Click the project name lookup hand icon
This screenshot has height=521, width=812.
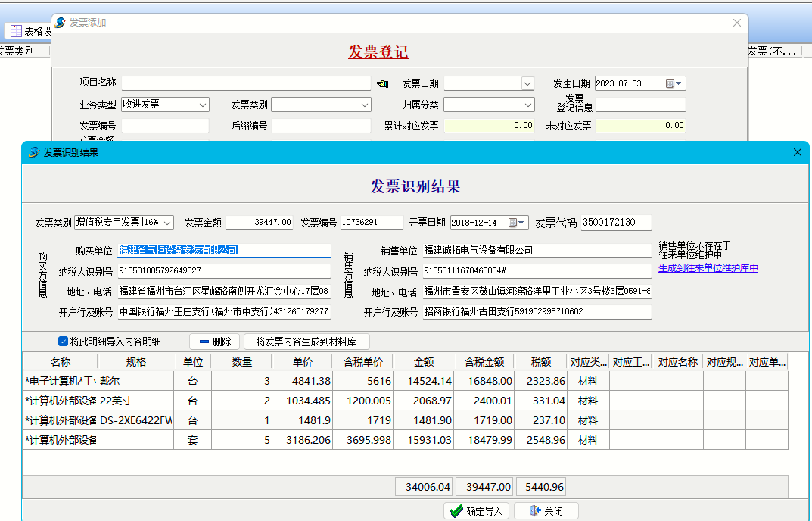[381, 83]
